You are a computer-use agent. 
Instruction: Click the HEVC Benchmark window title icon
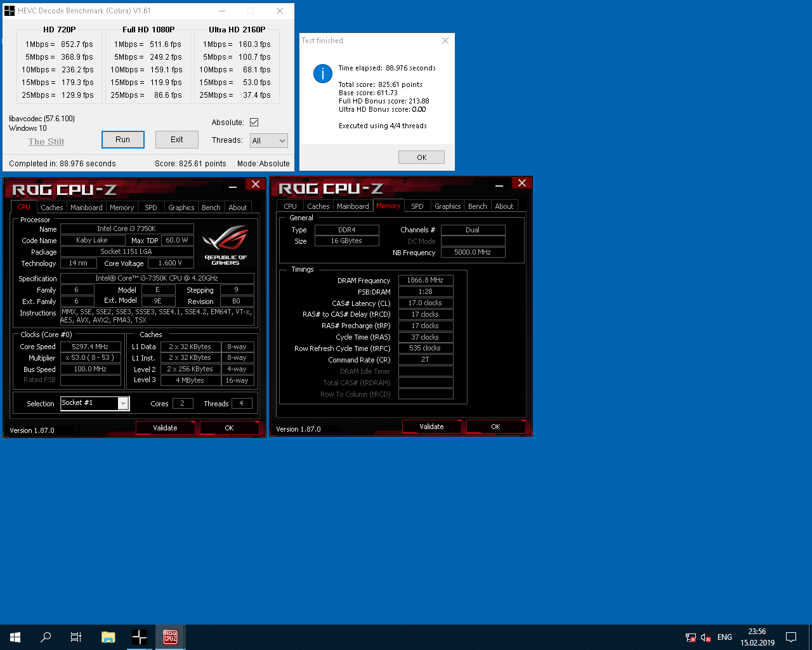(10, 11)
